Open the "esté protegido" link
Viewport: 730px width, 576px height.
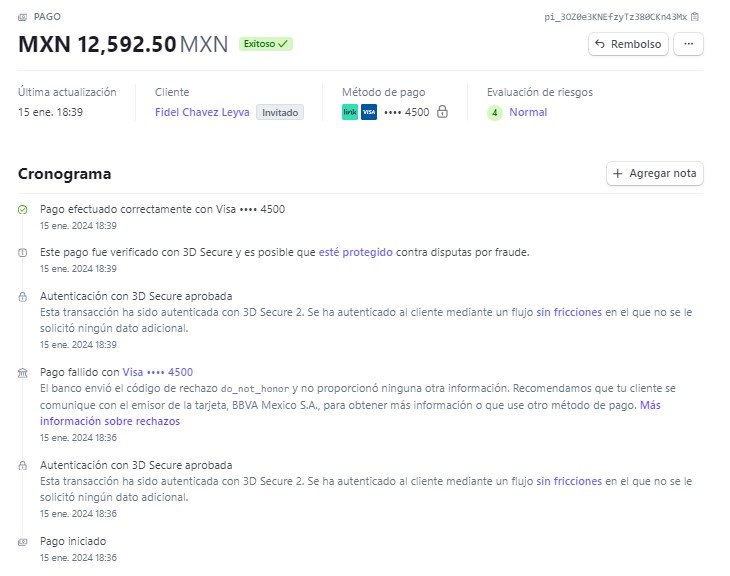pyautogui.click(x=355, y=252)
